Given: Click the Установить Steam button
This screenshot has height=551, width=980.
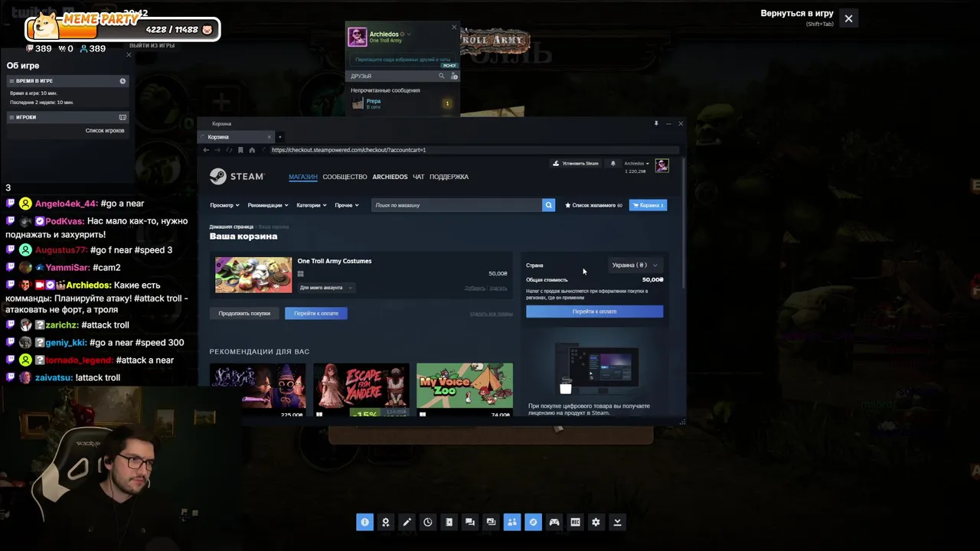Looking at the screenshot, I should tap(576, 163).
